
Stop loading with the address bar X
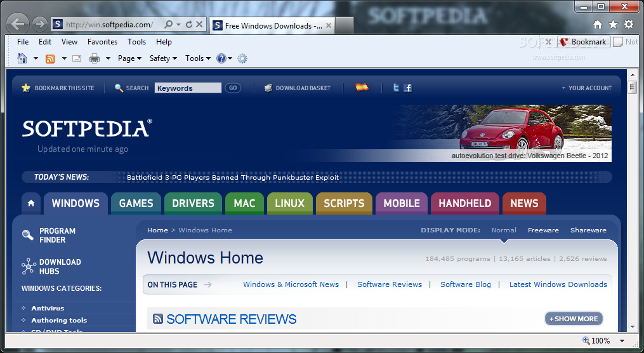[x=199, y=24]
